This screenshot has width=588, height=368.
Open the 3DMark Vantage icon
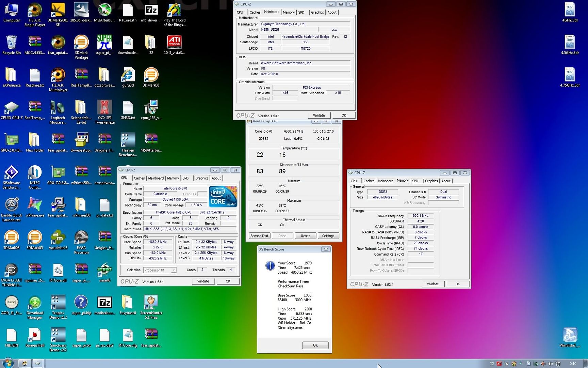pos(81,47)
